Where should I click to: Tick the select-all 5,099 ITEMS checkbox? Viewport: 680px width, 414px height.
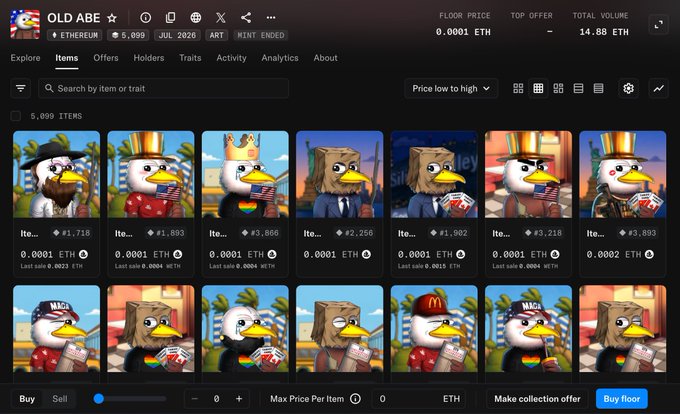coord(16,116)
